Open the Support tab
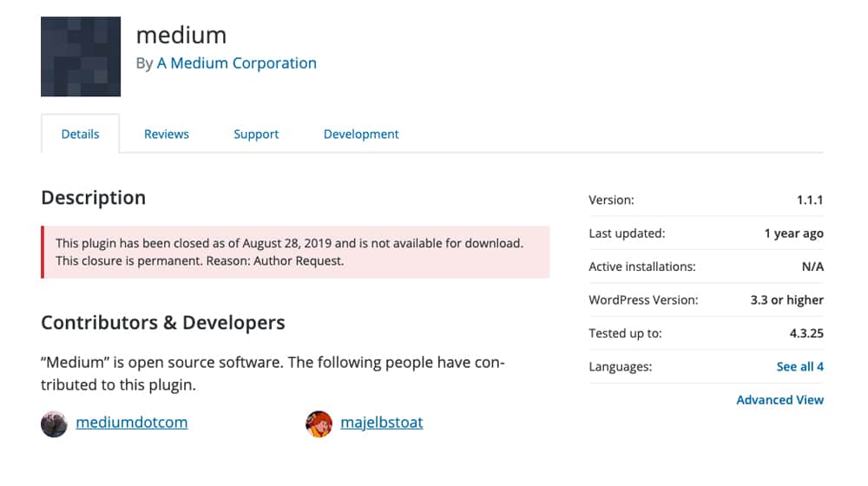The height and width of the screenshot is (486, 868). tap(256, 134)
